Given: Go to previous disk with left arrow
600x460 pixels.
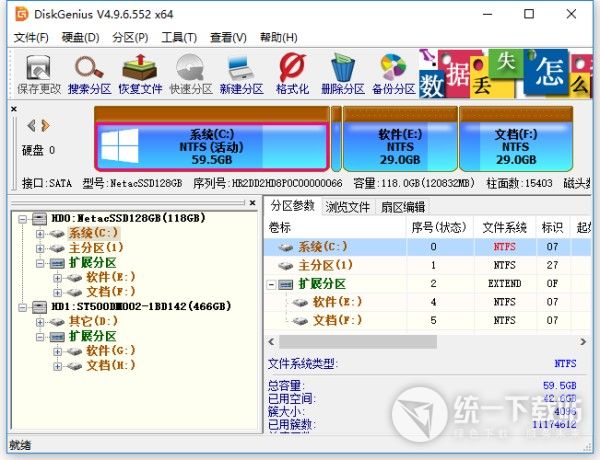Looking at the screenshot, I should point(31,125).
